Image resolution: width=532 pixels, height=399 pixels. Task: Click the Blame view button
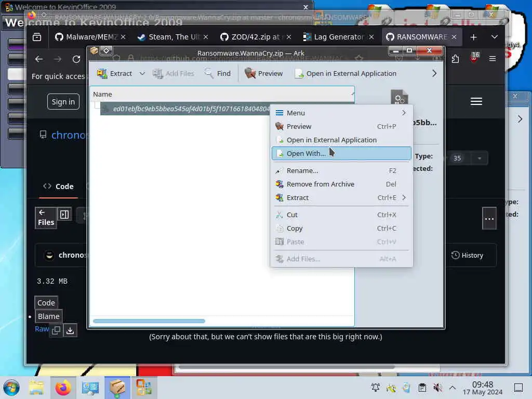pyautogui.click(x=48, y=316)
